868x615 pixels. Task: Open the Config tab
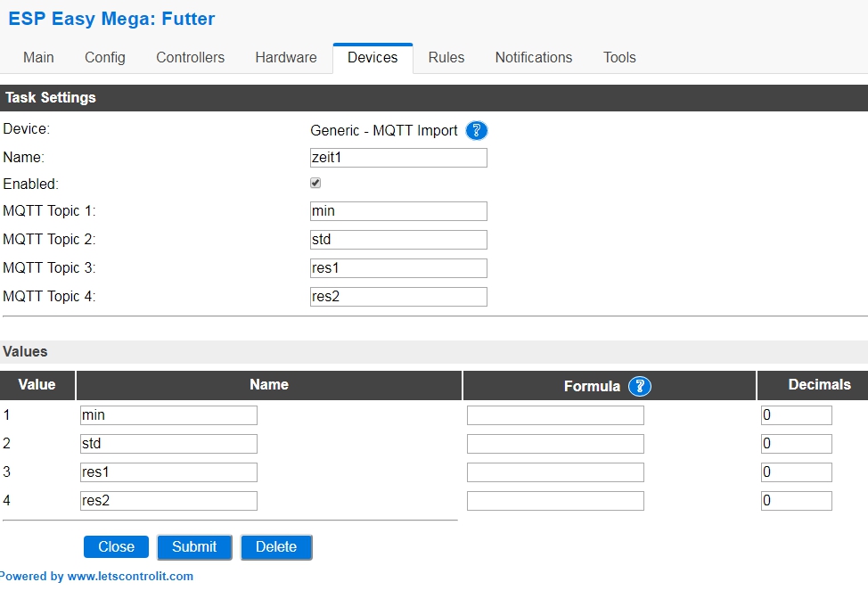[105, 58]
